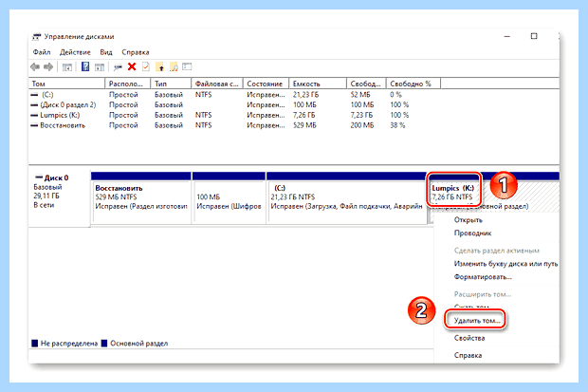Select the Восстановить 529 МБ NTFS partition block
The height and width of the screenshot is (392, 588).
click(141, 197)
